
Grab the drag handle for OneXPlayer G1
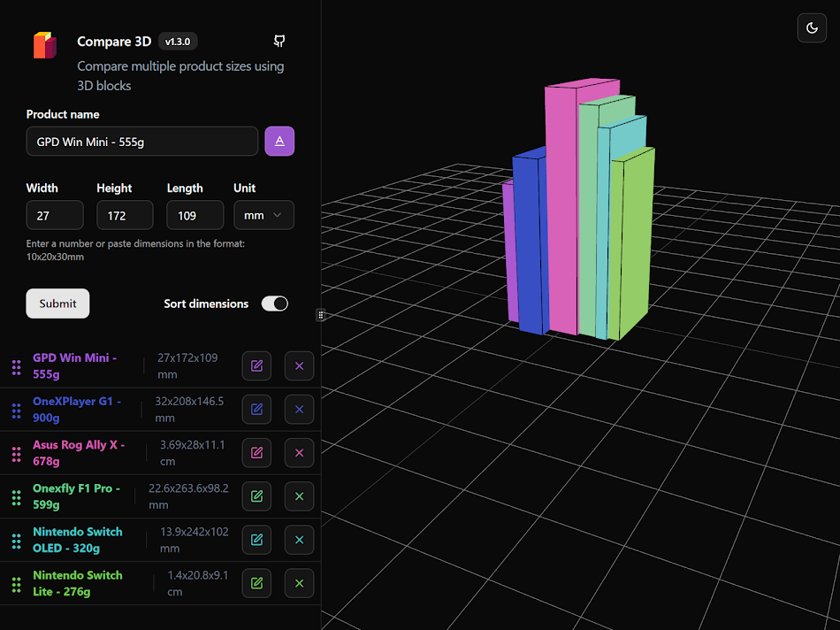pos(17,411)
